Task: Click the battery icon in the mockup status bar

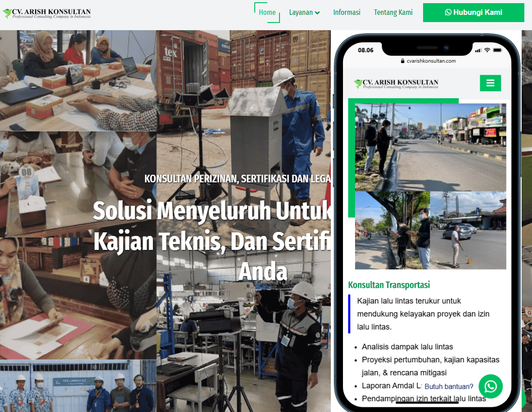Action: (x=497, y=50)
